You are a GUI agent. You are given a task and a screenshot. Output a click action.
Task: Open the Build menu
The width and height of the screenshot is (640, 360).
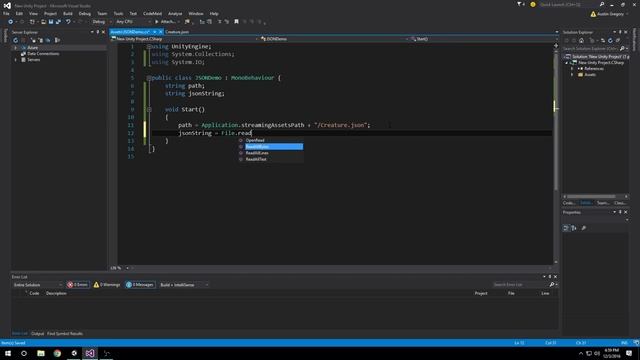68,13
